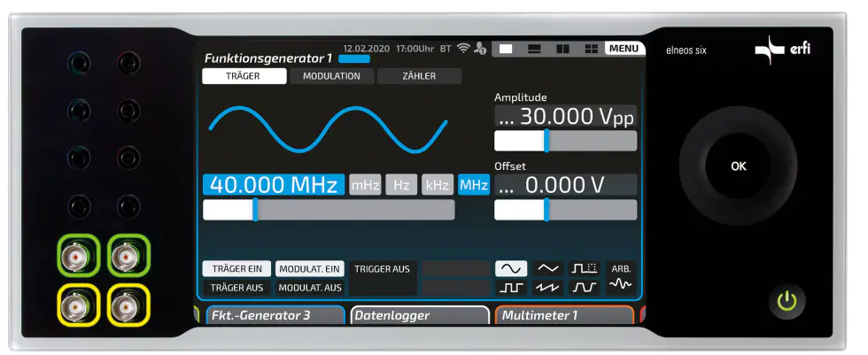Screen dimensions: 868x355
Task: Pick the arbitrary ARB waveform icon
Action: (622, 277)
